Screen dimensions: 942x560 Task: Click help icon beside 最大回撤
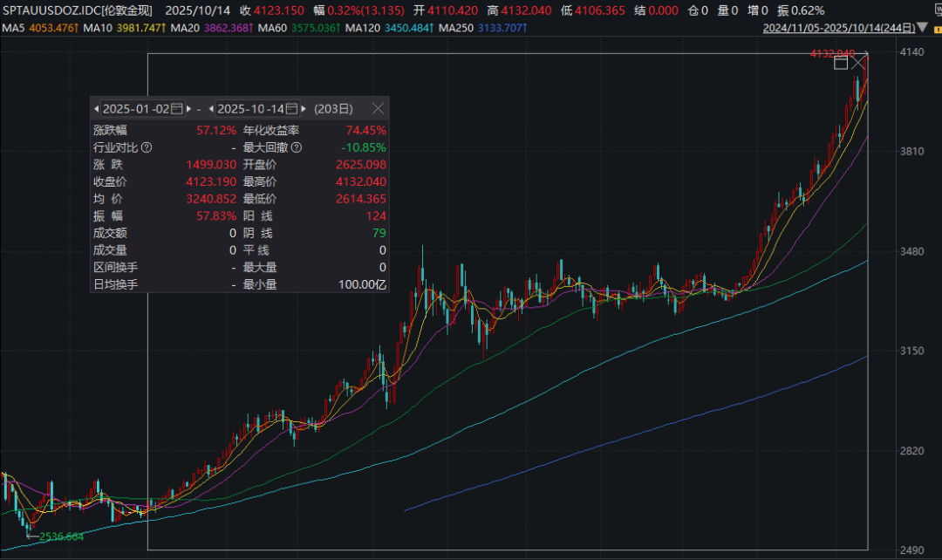pos(296,147)
